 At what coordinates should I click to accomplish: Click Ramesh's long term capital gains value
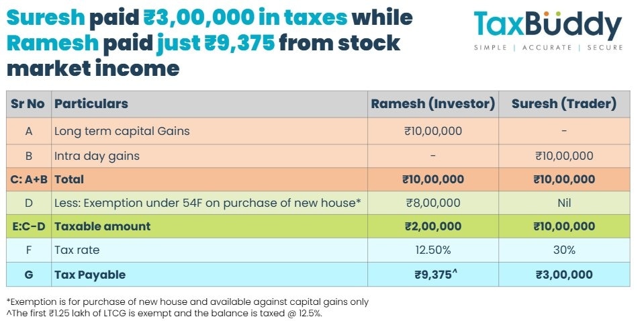click(432, 131)
